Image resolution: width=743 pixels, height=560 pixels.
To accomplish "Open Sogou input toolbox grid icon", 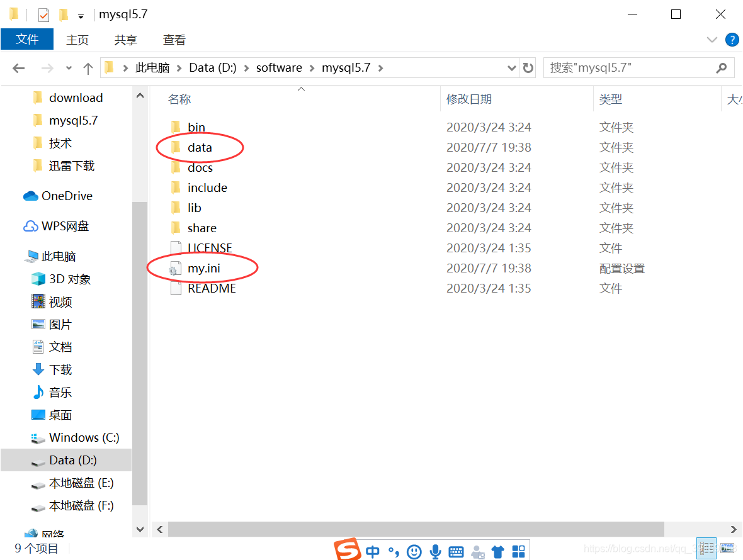I will pos(518,551).
